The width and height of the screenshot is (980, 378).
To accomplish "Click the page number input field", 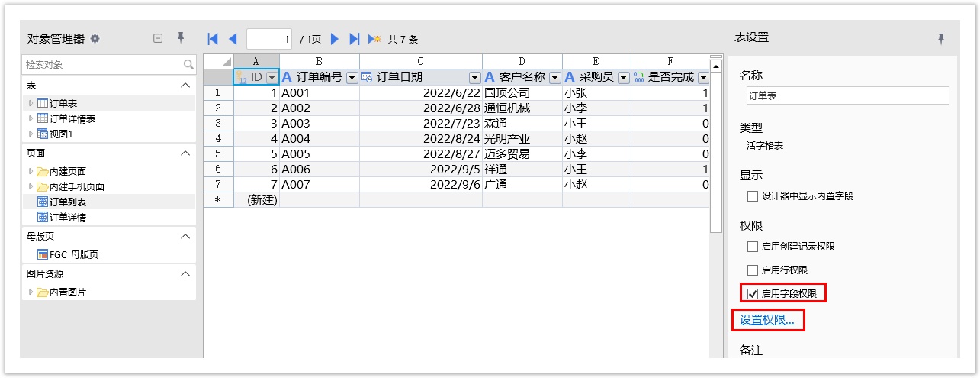I will (x=270, y=39).
